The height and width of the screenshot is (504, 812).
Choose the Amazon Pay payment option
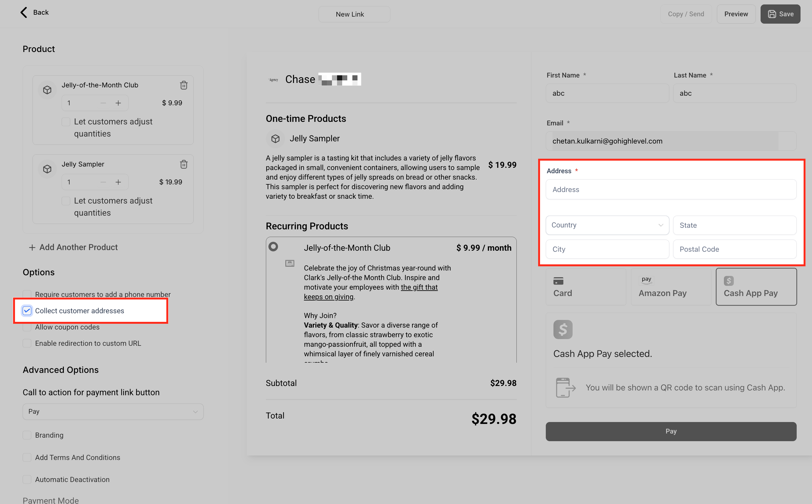coord(671,287)
